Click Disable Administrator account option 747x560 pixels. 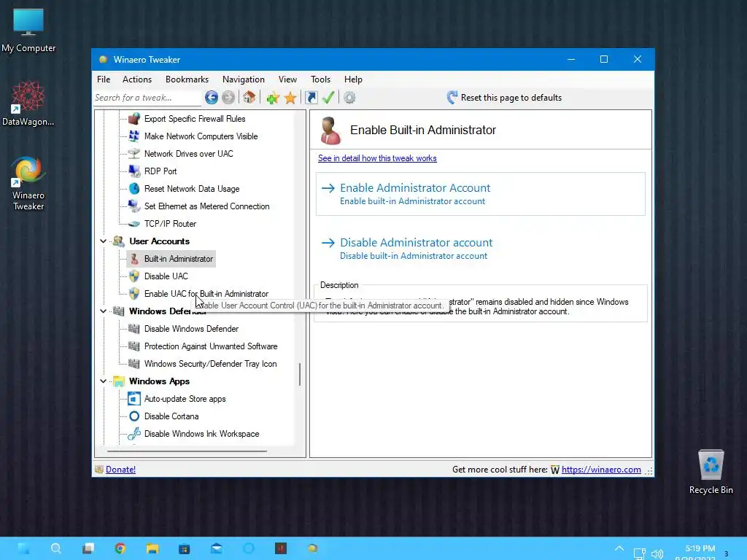point(480,248)
